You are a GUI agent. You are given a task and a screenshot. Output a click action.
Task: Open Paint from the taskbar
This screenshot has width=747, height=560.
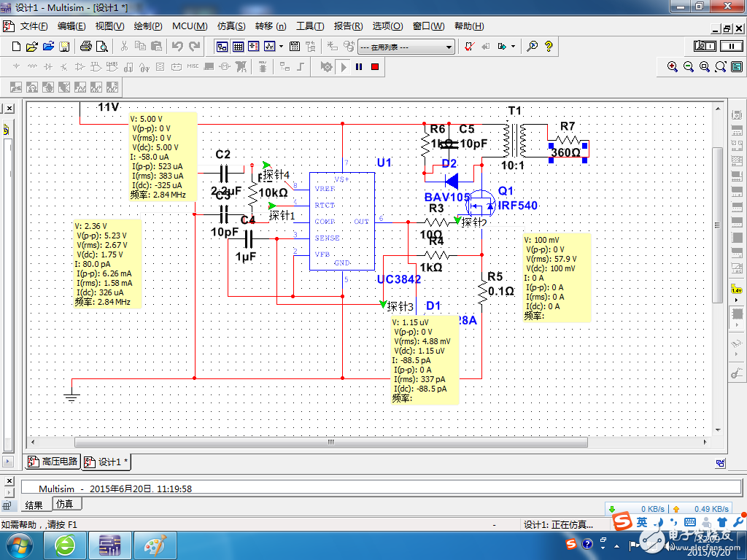tap(155, 545)
